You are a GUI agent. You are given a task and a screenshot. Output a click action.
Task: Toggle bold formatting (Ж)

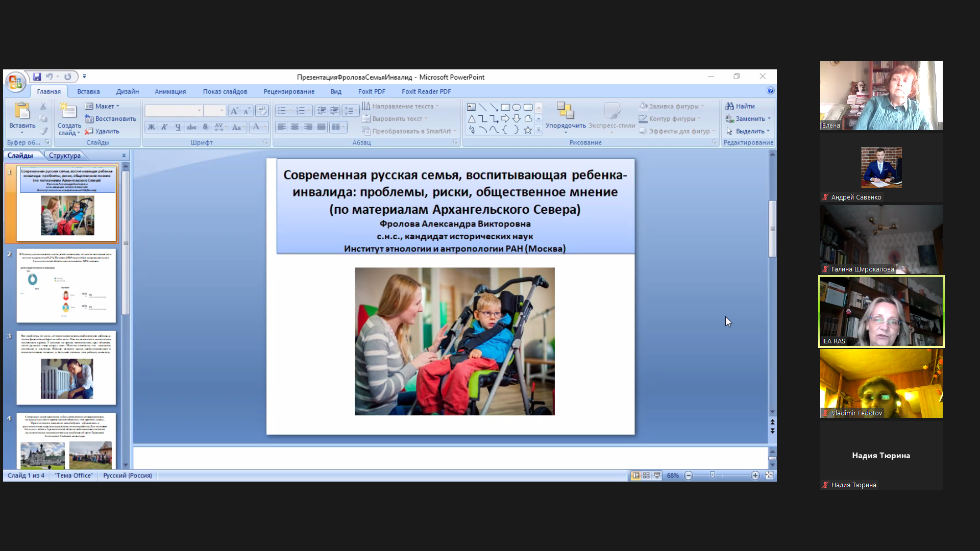(152, 127)
